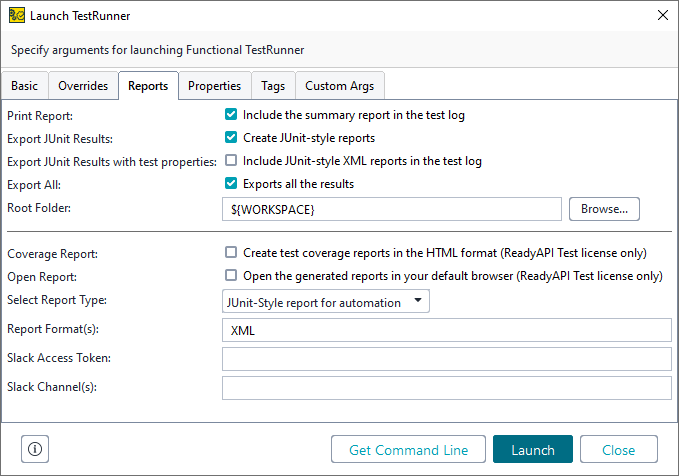Screen dimensions: 679x476
Task: Enable Create test coverage reports checkbox
Action: 231,252
